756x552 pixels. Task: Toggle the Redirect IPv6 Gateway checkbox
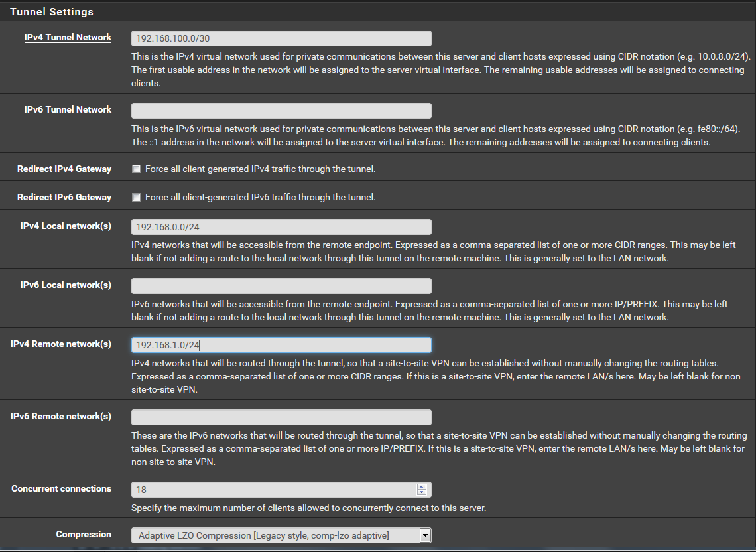136,198
